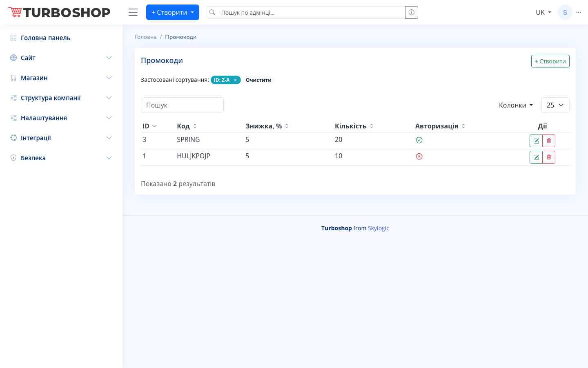Open the blue Створити dropdown in header
This screenshot has height=368, width=588.
173,12
